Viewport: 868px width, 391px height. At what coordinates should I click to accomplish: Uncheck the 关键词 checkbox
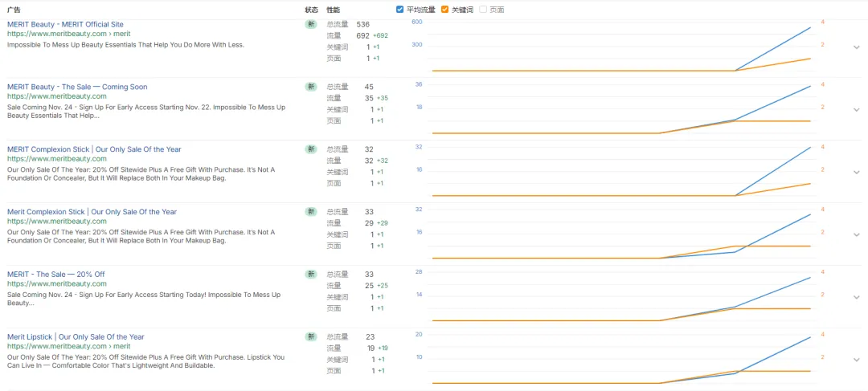coord(445,10)
